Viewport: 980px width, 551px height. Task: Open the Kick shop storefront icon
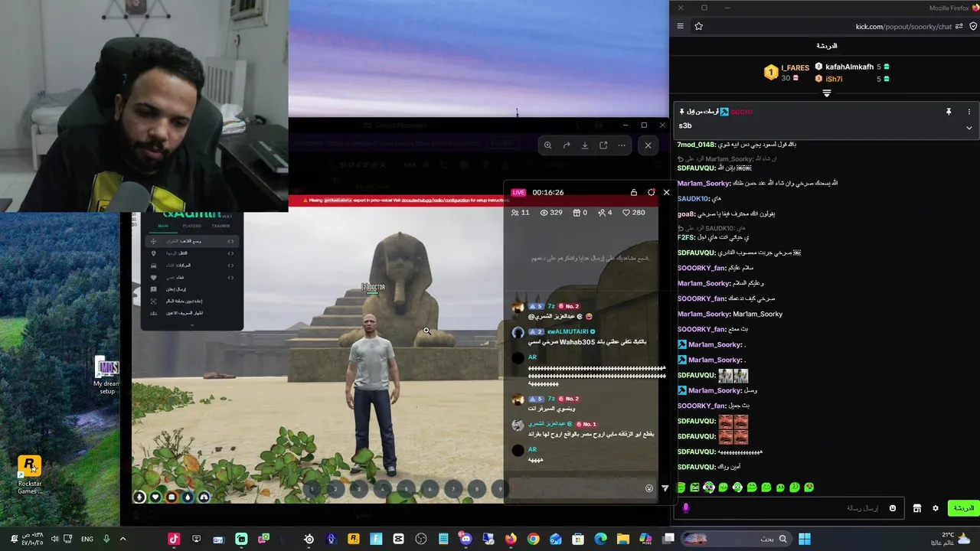916,508
